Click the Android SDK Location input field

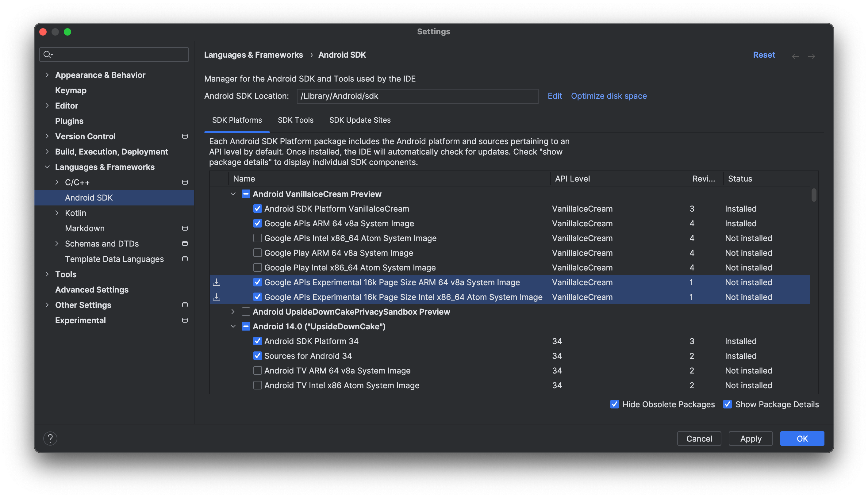pyautogui.click(x=417, y=95)
